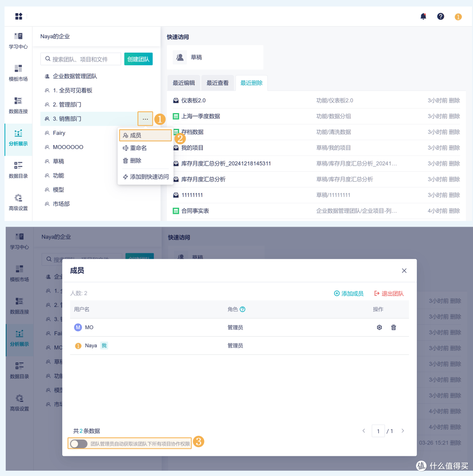
Task: Open the deleted item 11111111
Action: [192, 195]
